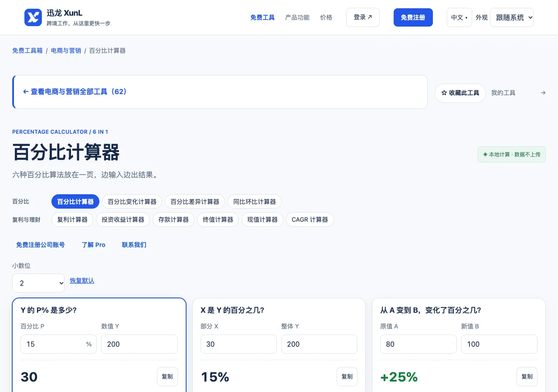This screenshot has width=558, height=392.
Task: Open the 价格 nav item
Action: pyautogui.click(x=326, y=17)
